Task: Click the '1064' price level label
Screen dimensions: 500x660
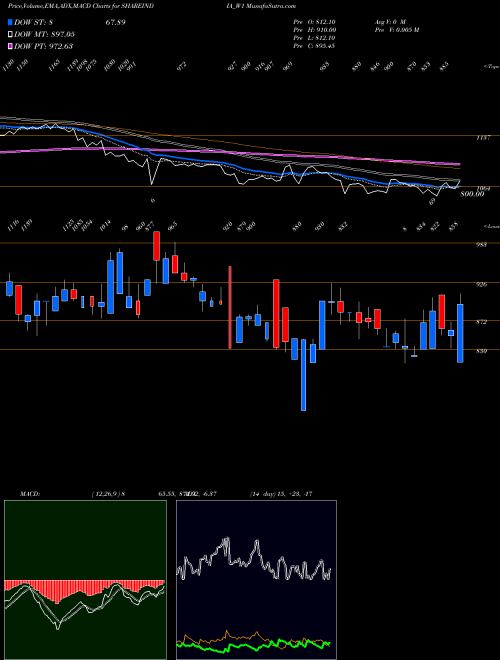Action: [484, 188]
